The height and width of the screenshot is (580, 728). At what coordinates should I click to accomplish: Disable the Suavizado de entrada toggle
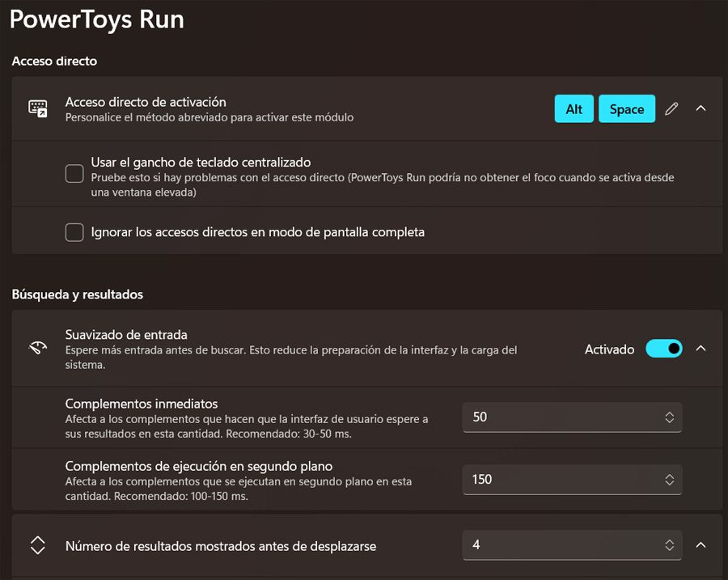click(663, 349)
